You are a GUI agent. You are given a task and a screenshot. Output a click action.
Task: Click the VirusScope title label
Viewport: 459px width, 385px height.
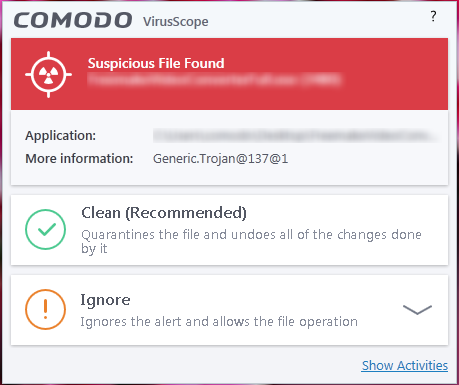coord(176,22)
